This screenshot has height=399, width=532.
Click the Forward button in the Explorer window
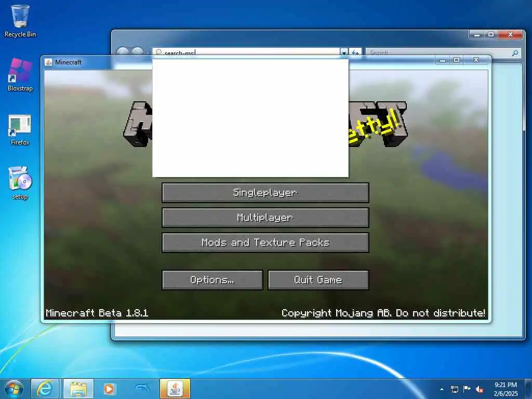pos(137,52)
